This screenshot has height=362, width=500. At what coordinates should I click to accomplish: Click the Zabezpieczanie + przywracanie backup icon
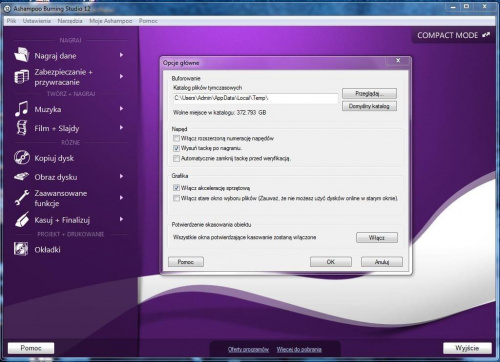(22, 77)
